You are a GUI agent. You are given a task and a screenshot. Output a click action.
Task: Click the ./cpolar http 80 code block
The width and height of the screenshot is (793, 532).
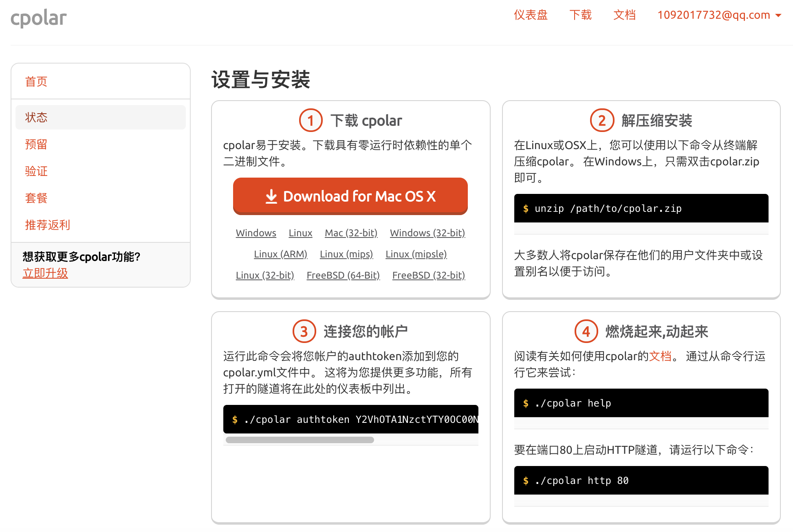(x=641, y=481)
